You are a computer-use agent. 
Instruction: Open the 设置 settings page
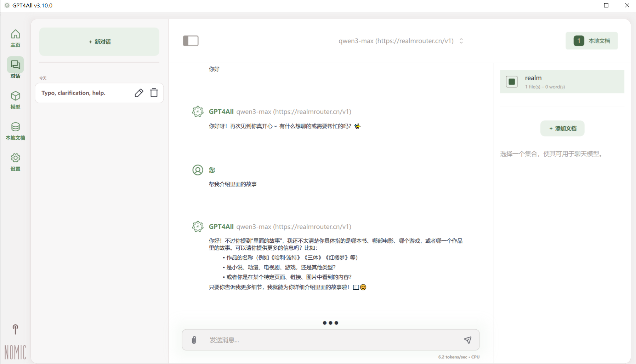point(15,162)
